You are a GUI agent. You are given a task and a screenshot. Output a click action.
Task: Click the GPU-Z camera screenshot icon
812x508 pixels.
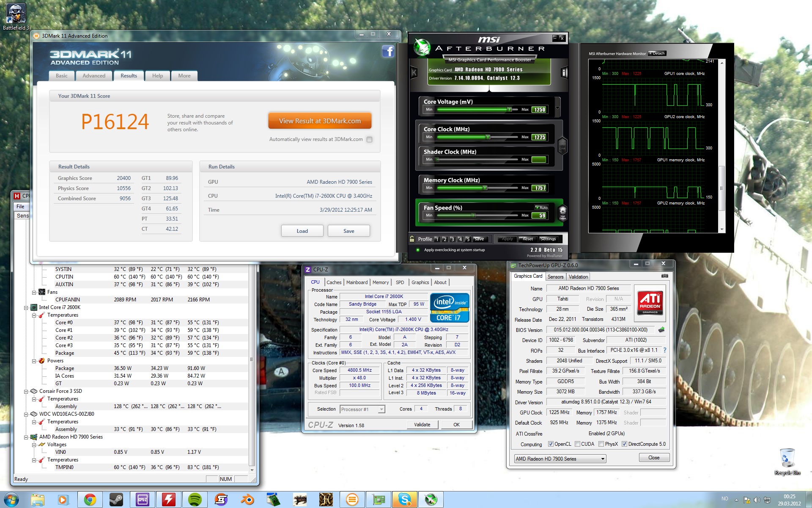point(664,276)
